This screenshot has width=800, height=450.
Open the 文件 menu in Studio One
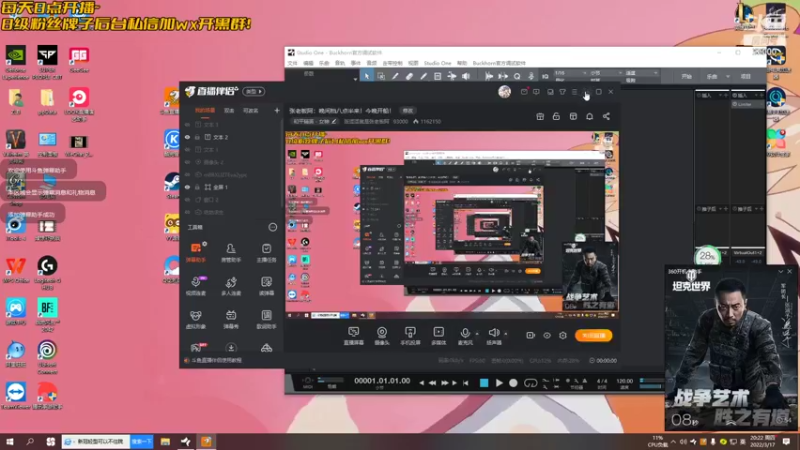(x=292, y=63)
